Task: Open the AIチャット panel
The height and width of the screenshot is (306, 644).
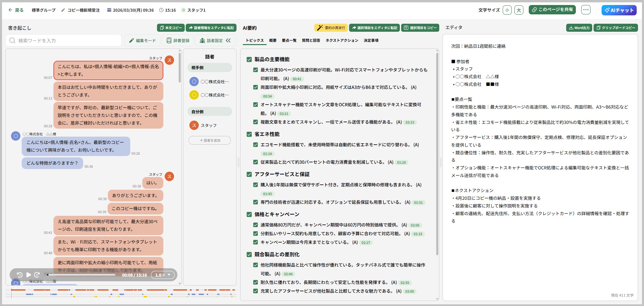Action: 619,10
